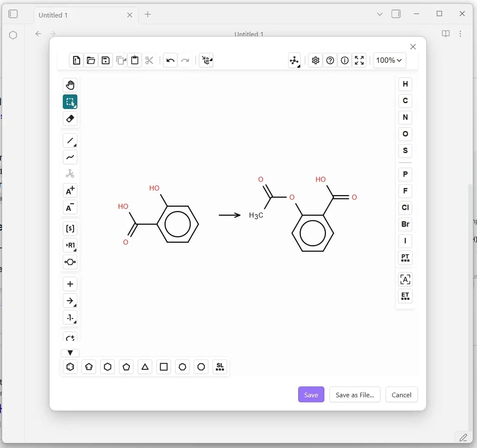Insert cyclohexane ring template
Viewport: 477px width, 448px height.
[108, 367]
